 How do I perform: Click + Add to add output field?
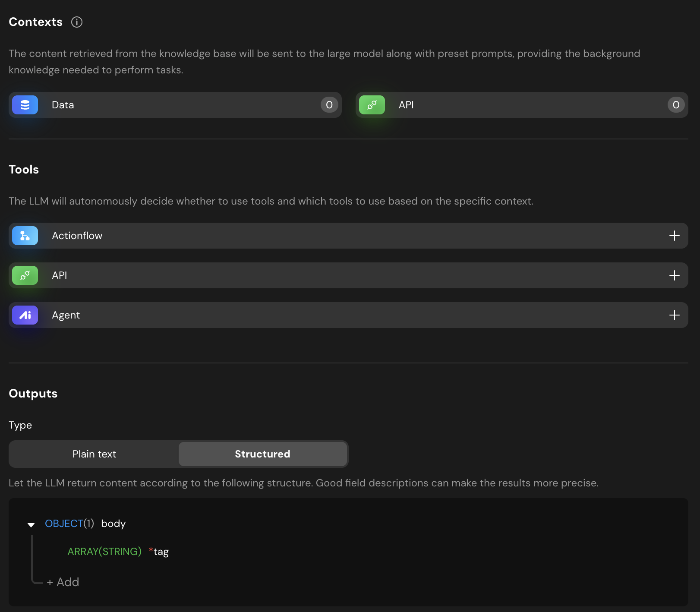[x=63, y=582]
